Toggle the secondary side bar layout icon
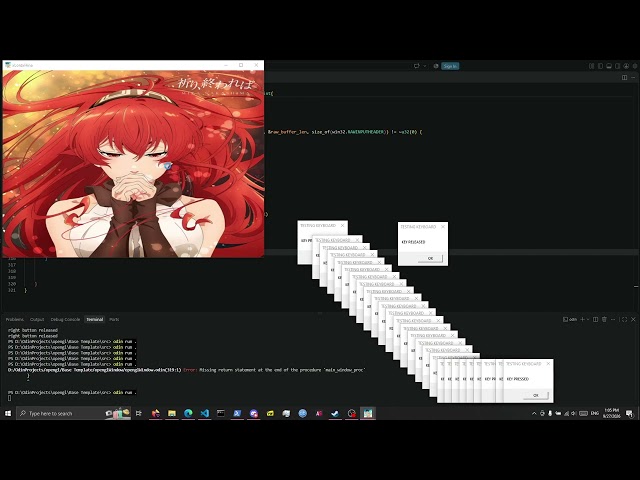 (x=618, y=66)
